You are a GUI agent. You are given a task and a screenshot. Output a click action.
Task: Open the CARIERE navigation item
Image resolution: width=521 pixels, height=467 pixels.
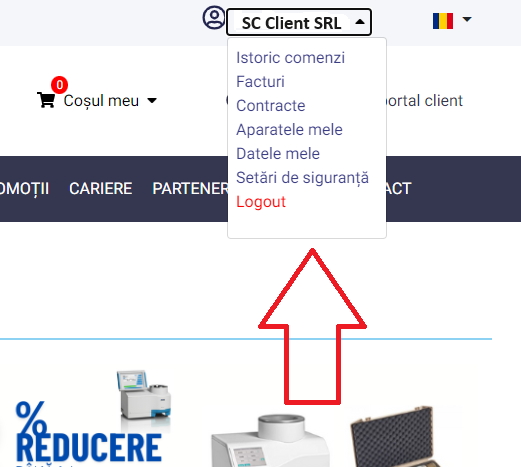pos(101,189)
